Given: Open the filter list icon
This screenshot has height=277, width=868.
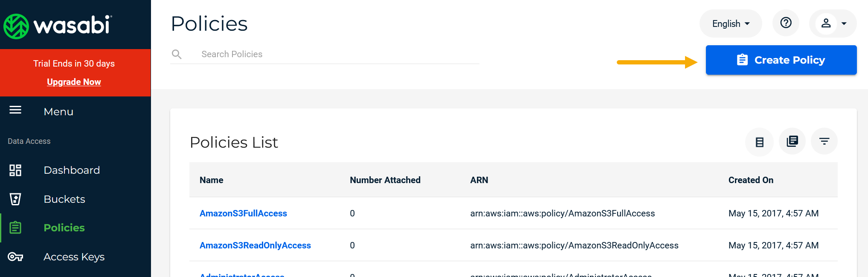Looking at the screenshot, I should click(x=824, y=141).
